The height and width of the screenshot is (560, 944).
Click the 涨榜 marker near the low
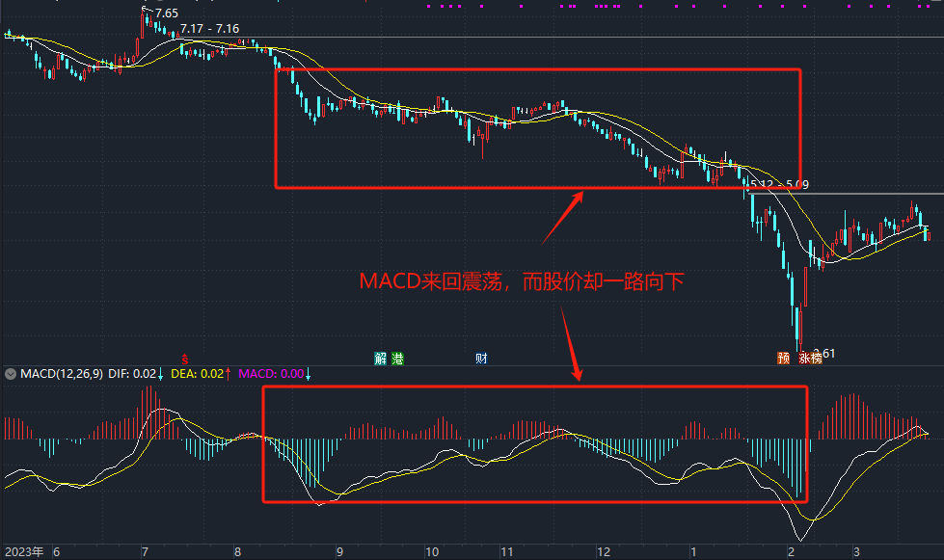pos(809,358)
